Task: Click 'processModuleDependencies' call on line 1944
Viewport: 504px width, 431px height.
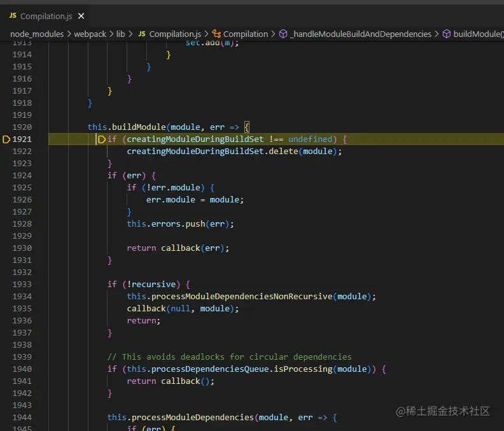Action: (x=193, y=418)
